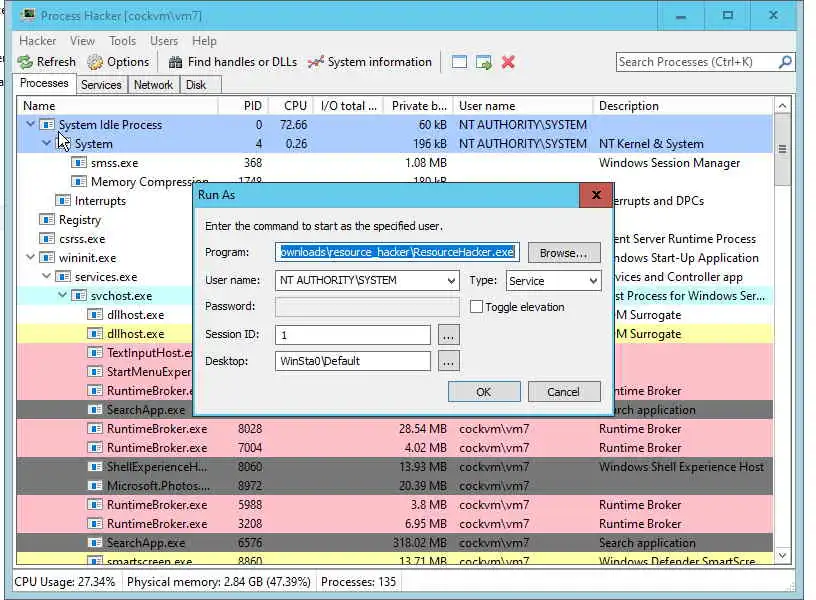Sort by the PID column header
Viewport: 816px width, 600px height.
[x=243, y=106]
